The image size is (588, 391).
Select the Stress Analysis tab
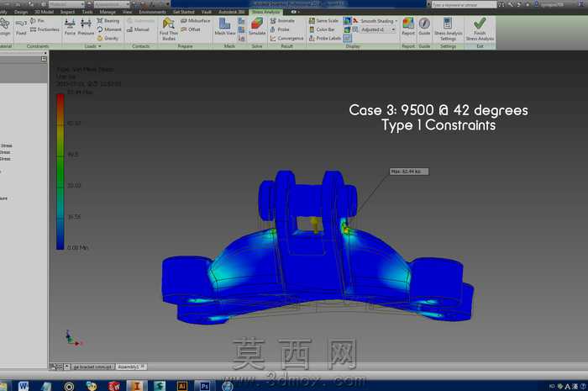pos(265,12)
